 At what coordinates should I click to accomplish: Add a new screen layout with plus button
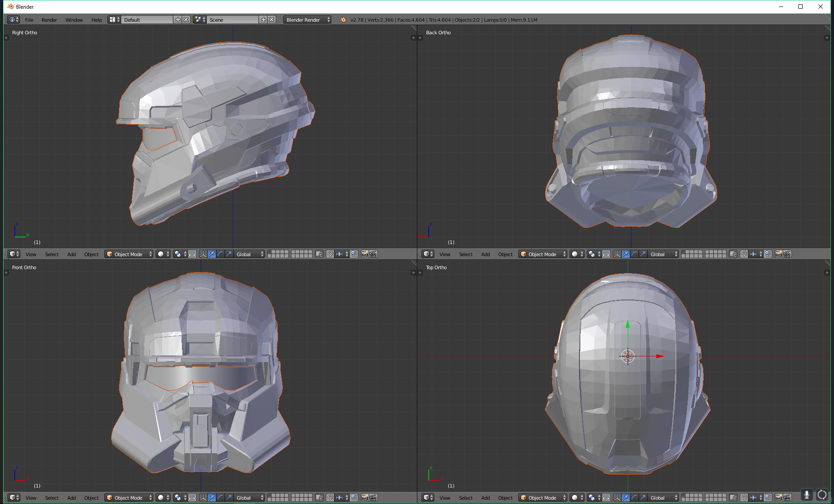[x=178, y=20]
